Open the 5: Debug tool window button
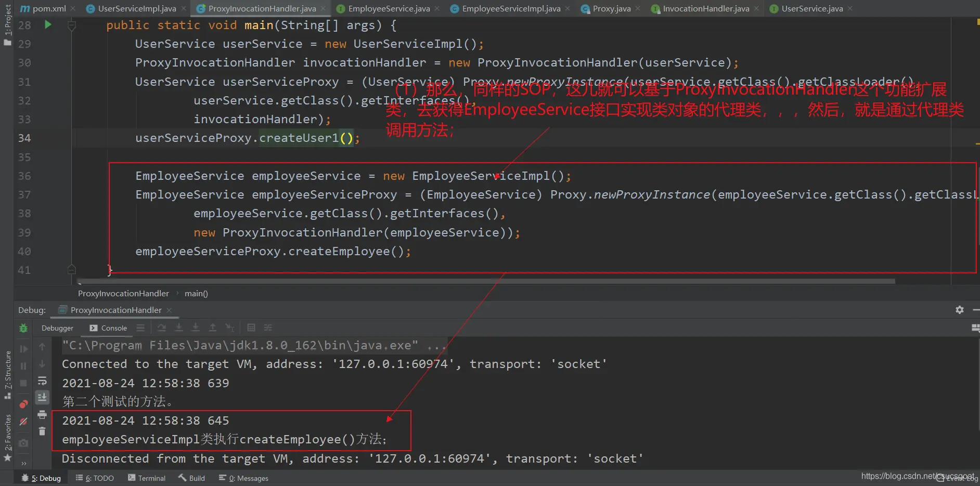The image size is (980, 486). pos(41,478)
